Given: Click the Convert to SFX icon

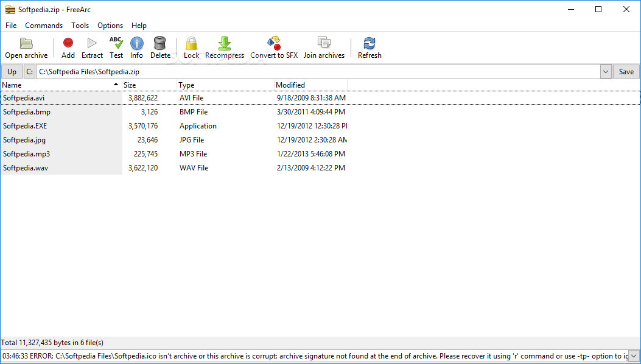Looking at the screenshot, I should click(x=274, y=43).
